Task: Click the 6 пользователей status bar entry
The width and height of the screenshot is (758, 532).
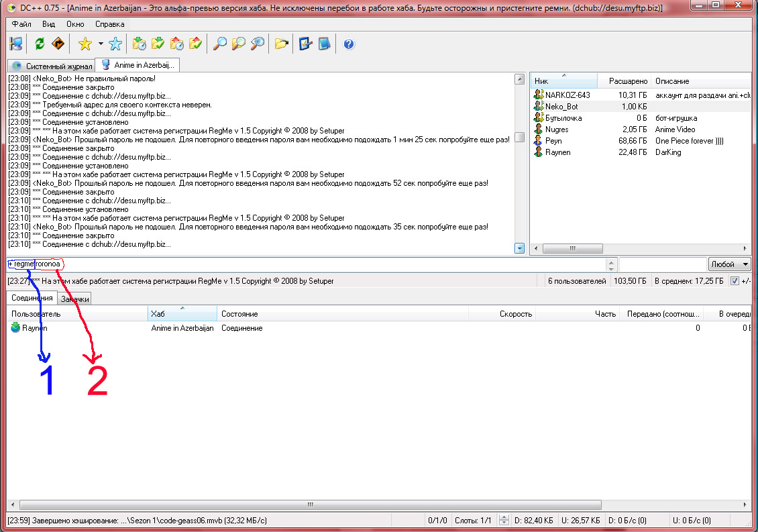Action: (577, 281)
